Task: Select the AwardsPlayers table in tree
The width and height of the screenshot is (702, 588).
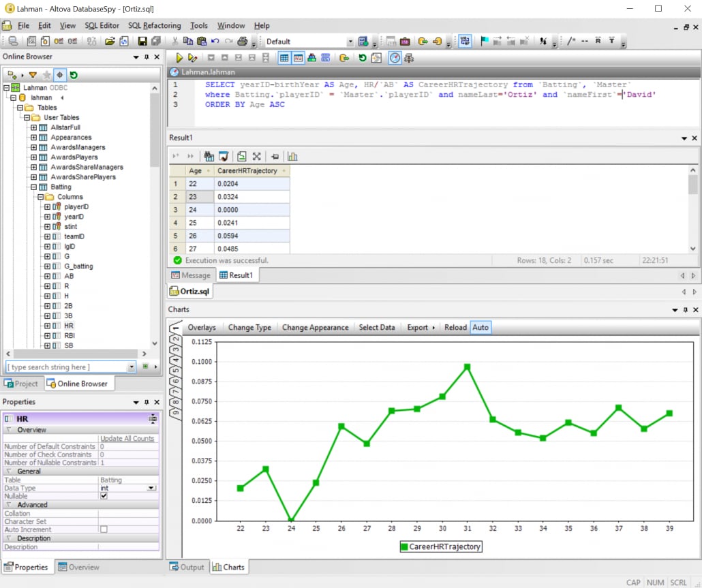Action: point(74,157)
